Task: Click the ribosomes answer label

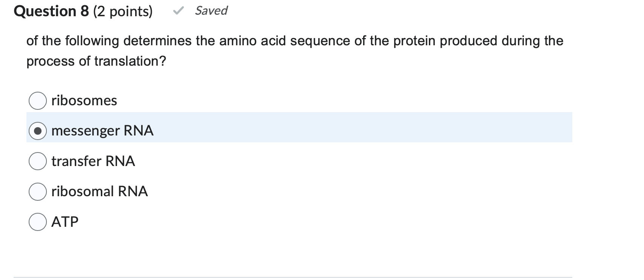Action: [x=84, y=100]
